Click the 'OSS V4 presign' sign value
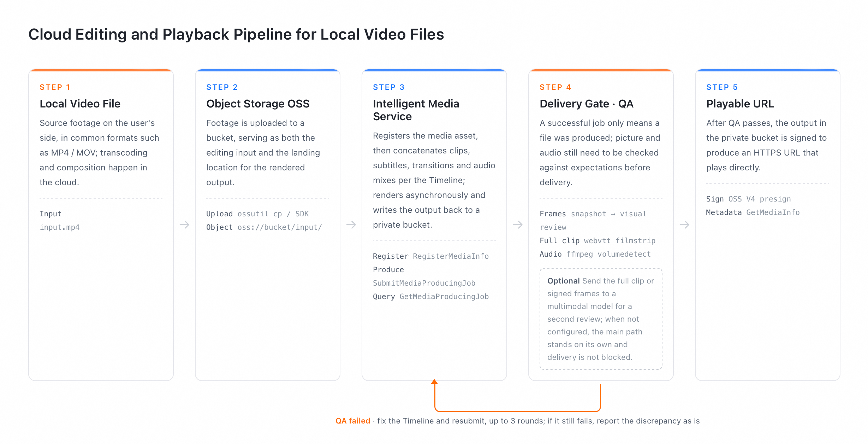The width and height of the screenshot is (868, 444). click(760, 199)
